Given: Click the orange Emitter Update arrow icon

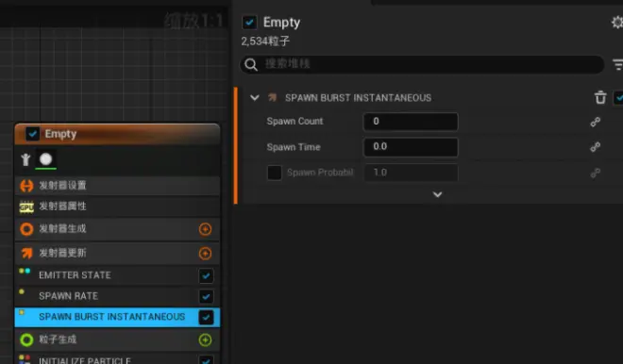Looking at the screenshot, I should coord(26,253).
